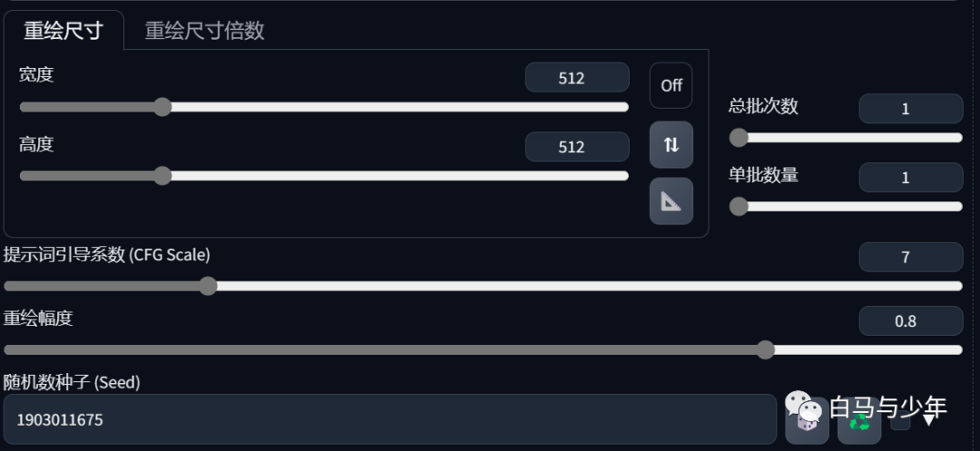Click the Seed input field
The image size is (980, 451).
(390, 419)
